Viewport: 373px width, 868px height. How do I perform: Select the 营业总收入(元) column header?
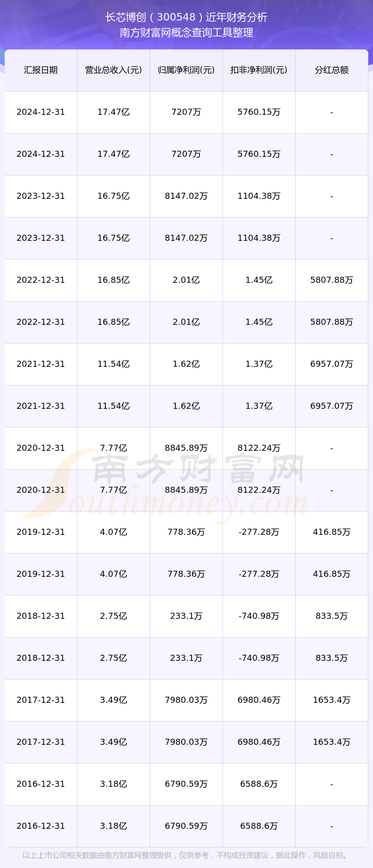(113, 70)
